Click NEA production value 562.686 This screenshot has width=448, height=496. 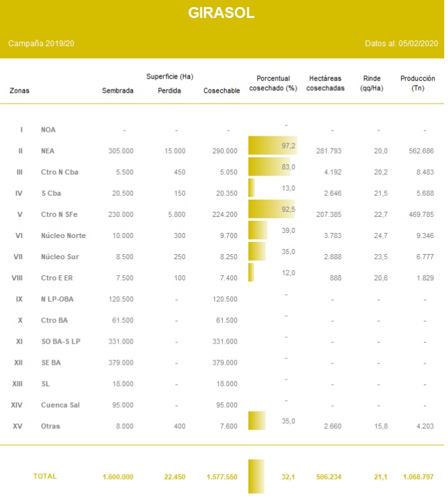tap(420, 151)
